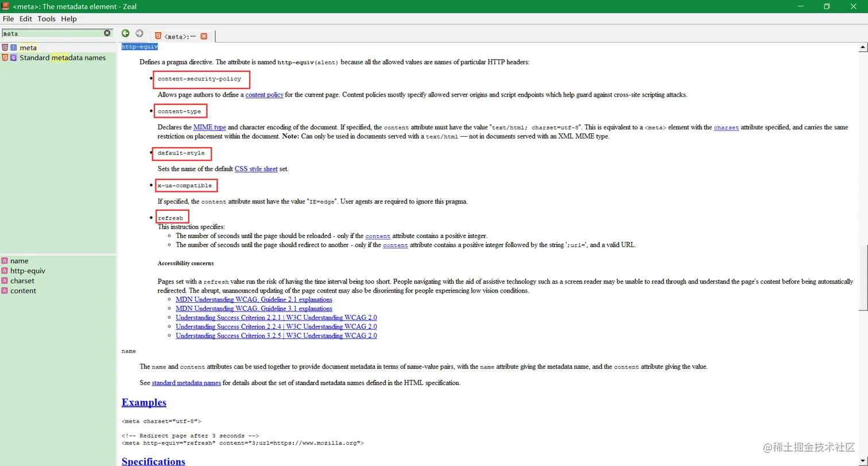Click the content-type term
868x466 pixels.
[179, 111]
